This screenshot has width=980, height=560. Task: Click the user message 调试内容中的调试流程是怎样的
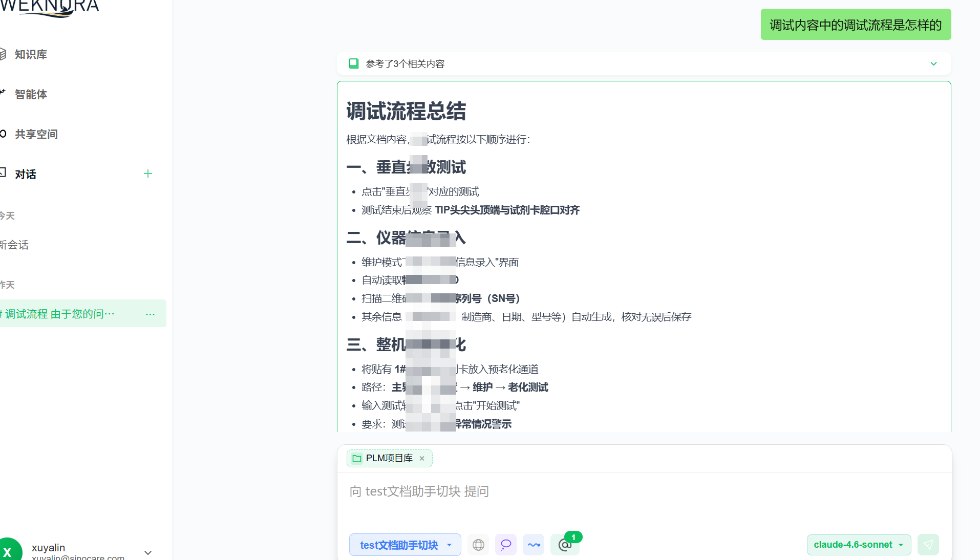[x=856, y=25]
